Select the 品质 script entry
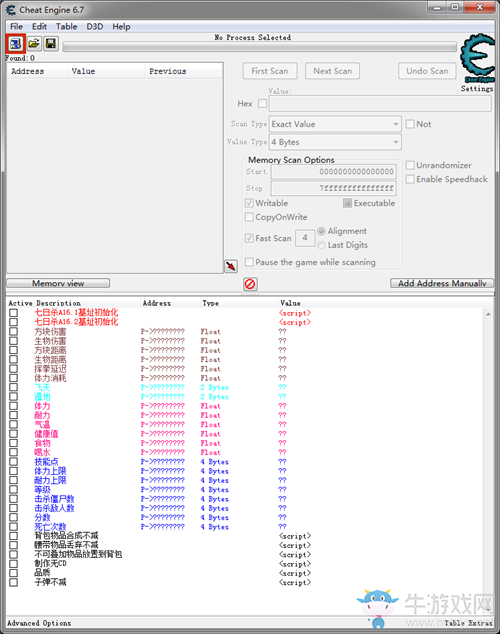 tap(42, 573)
